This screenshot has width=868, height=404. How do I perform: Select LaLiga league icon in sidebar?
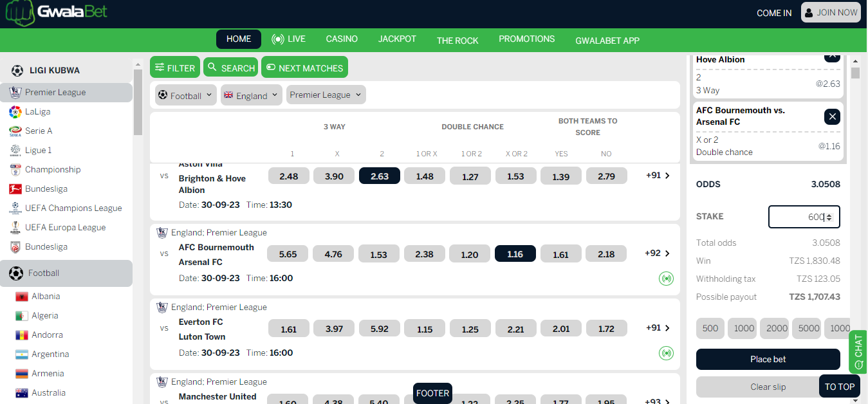coord(15,112)
